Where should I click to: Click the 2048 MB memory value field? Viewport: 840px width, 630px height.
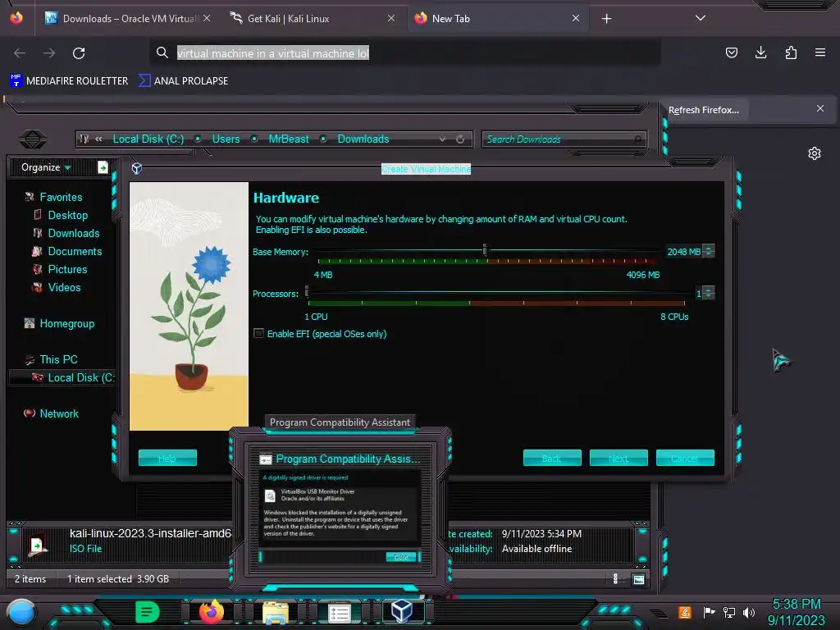683,251
